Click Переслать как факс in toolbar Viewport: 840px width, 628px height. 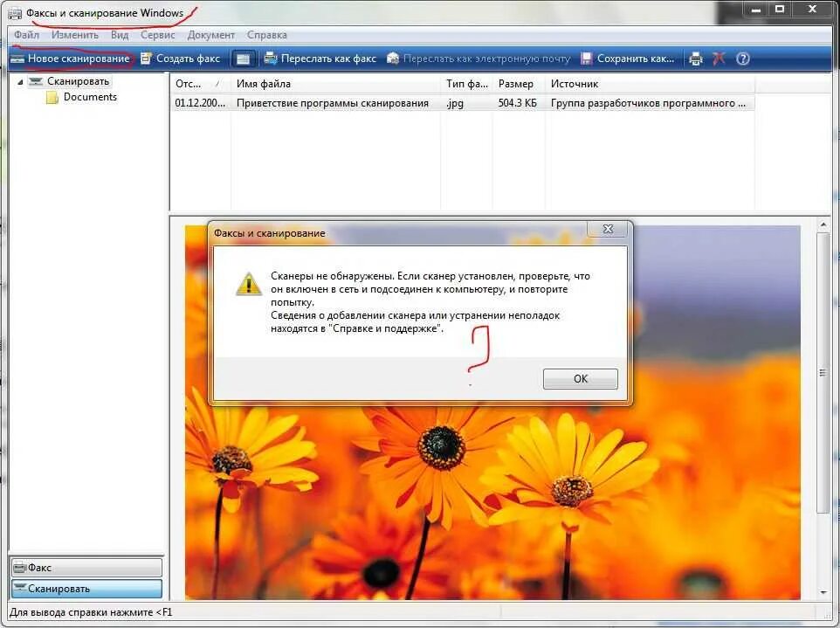320,59
